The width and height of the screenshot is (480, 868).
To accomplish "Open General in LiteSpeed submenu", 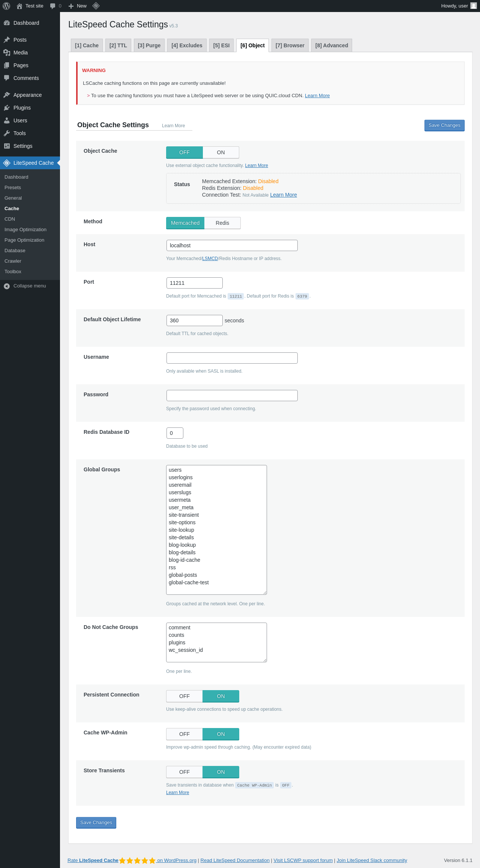I will click(13, 198).
